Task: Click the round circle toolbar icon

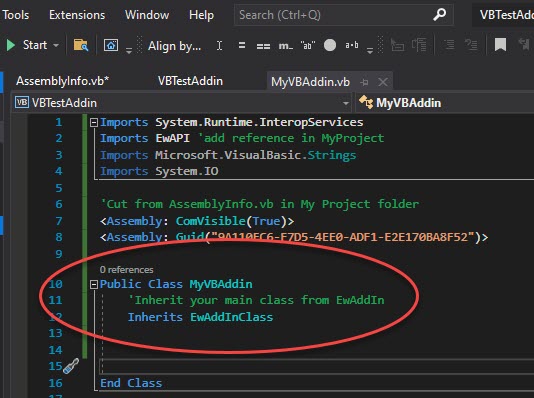Action: click(x=330, y=45)
